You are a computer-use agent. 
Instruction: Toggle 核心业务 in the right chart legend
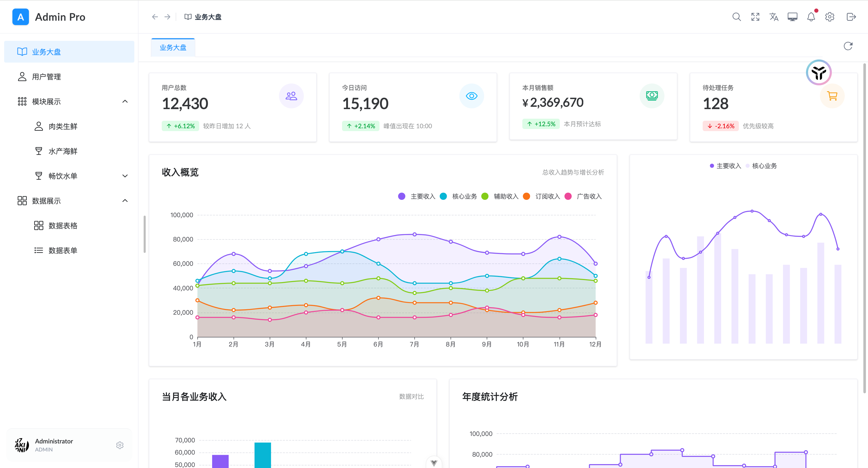tap(761, 166)
